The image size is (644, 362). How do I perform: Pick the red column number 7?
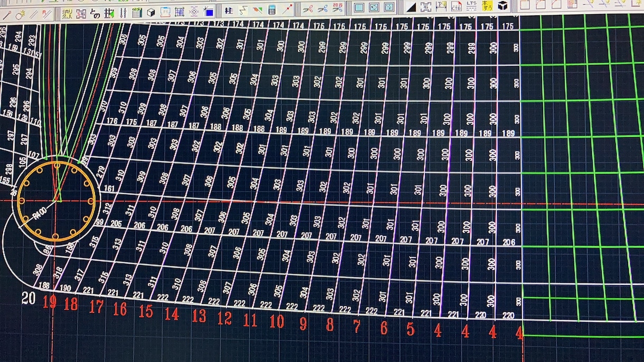(x=356, y=327)
